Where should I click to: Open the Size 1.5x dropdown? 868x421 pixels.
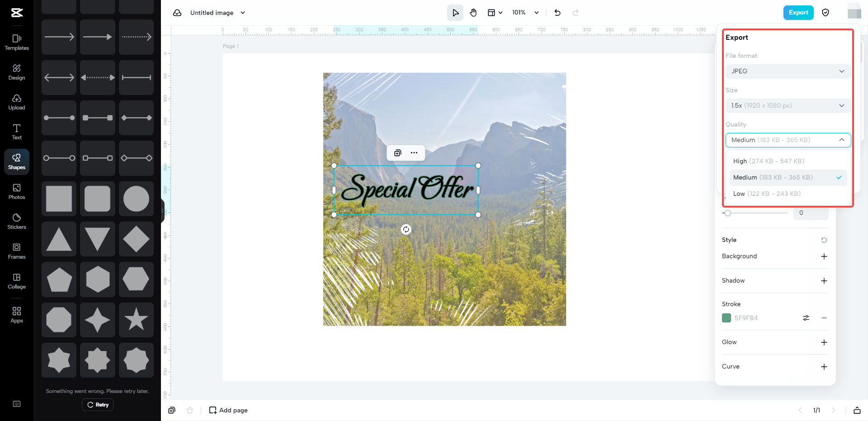(x=788, y=105)
